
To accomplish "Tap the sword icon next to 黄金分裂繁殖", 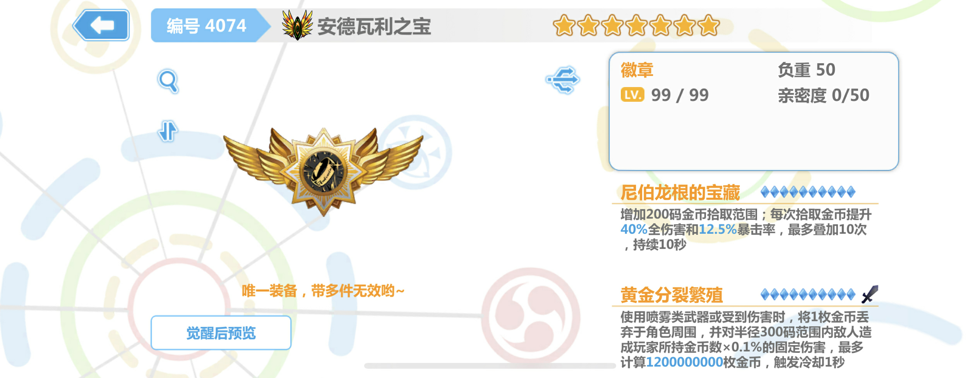I will 870,294.
